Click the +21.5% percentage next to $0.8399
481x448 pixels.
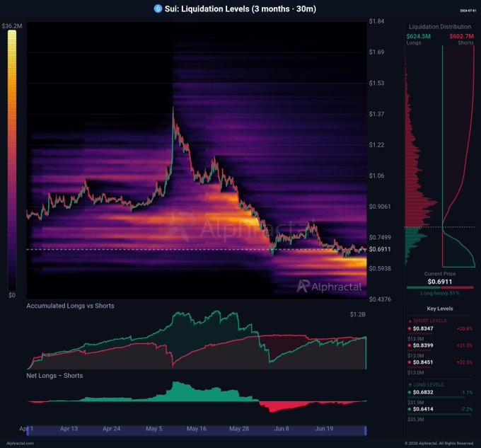[x=465, y=345]
